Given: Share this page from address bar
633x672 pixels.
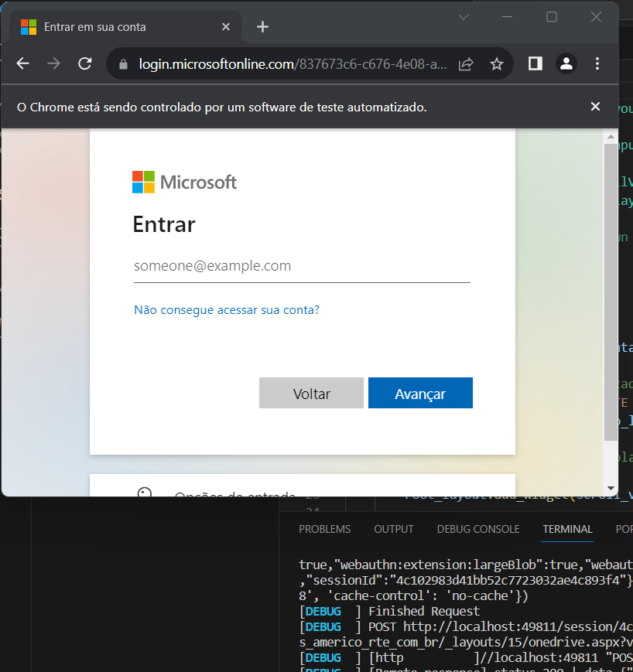Looking at the screenshot, I should [x=466, y=64].
